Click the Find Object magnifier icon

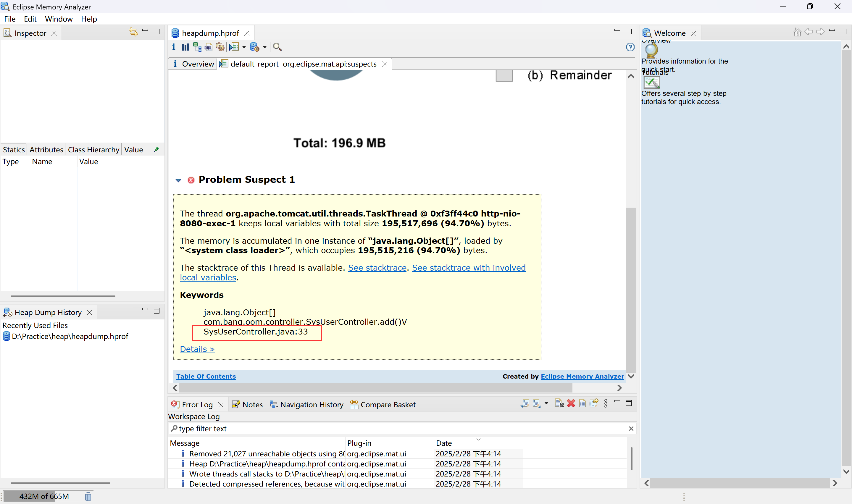coord(277,47)
